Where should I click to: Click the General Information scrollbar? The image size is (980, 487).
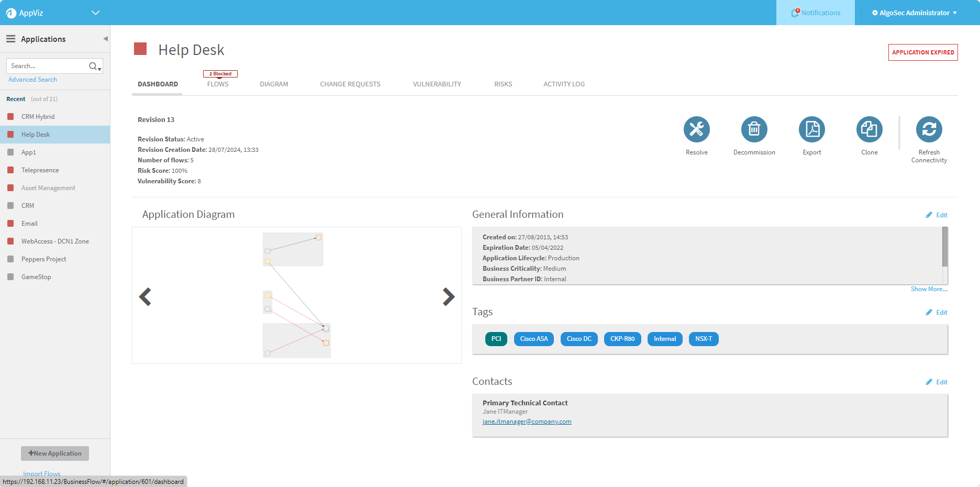(x=945, y=247)
